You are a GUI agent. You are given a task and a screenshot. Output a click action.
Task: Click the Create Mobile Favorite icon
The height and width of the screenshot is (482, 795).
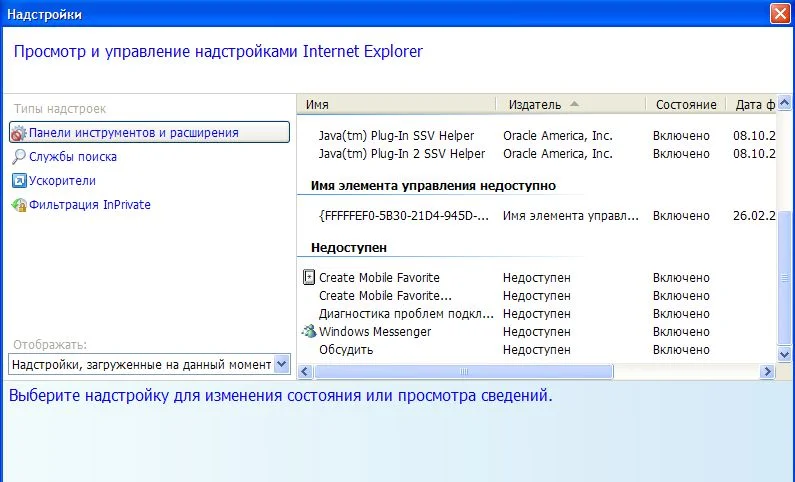pyautogui.click(x=309, y=277)
